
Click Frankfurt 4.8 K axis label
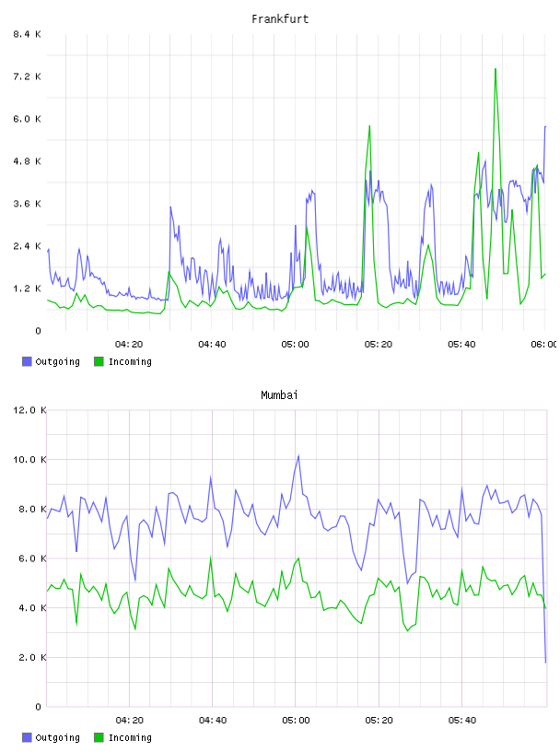pos(27,161)
